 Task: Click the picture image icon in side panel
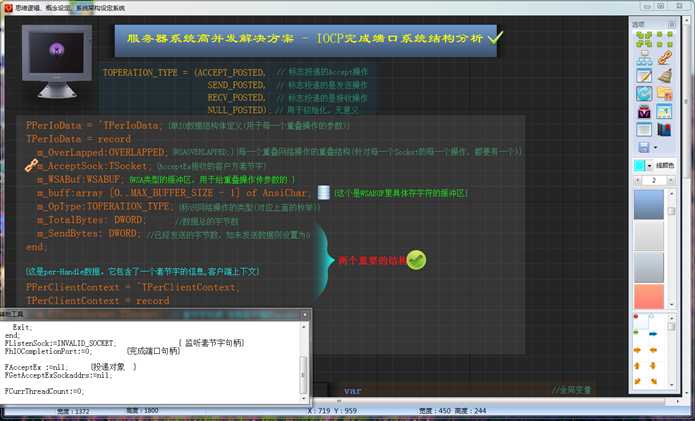point(665,112)
